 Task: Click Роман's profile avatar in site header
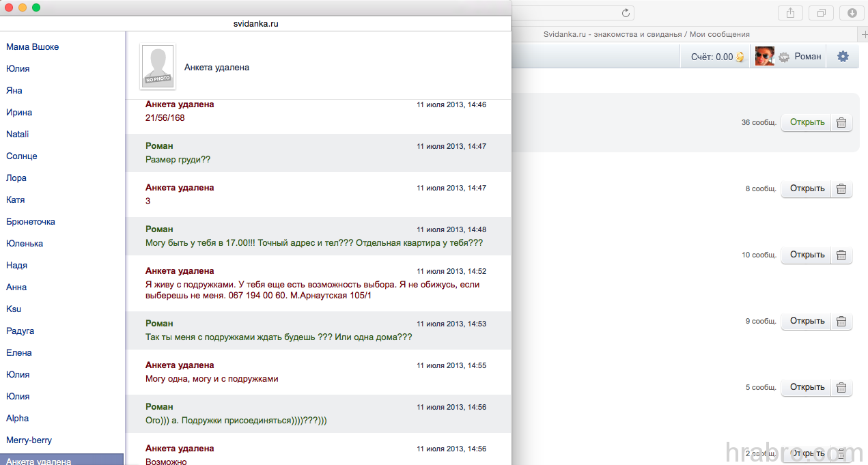pyautogui.click(x=764, y=57)
